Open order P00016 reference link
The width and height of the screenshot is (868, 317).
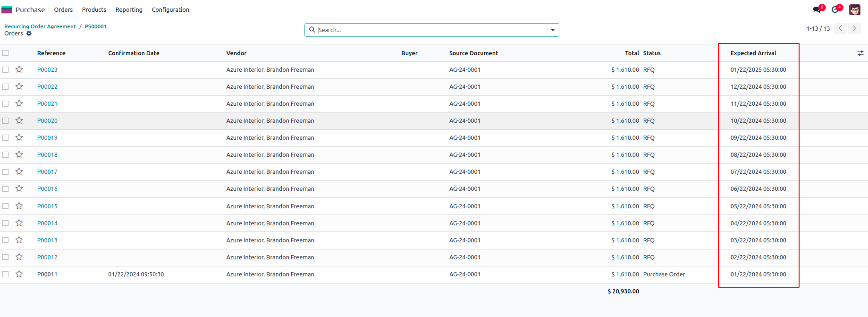[x=47, y=188]
